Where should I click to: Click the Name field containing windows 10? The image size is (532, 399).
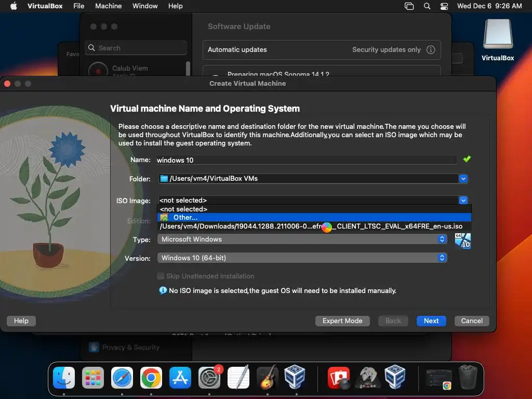pyautogui.click(x=307, y=160)
